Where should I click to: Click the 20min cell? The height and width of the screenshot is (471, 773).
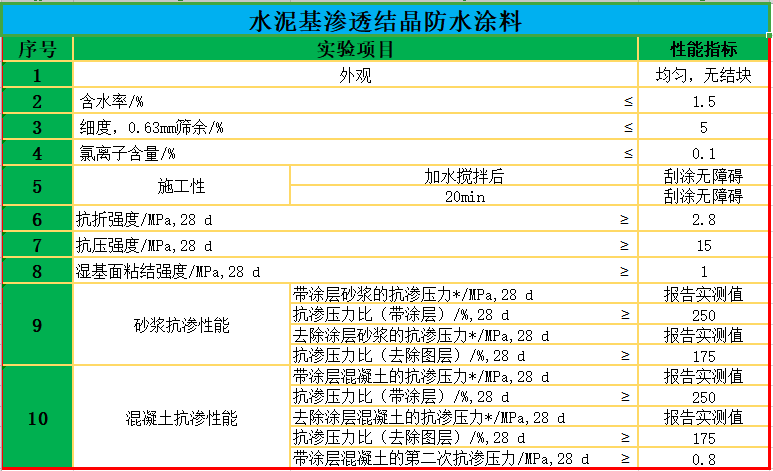click(464, 196)
